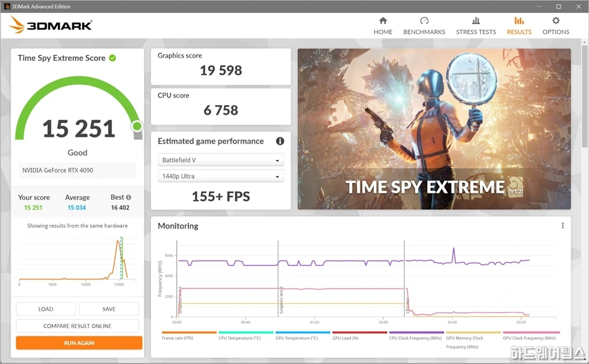Click the green validated checkmark icon
589x364 pixels.
[112, 58]
